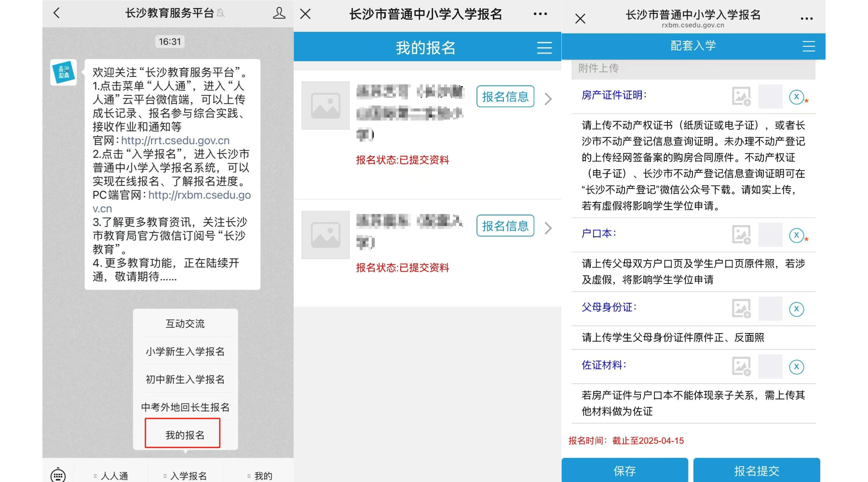
Task: Open the account profile icon
Action: (279, 13)
